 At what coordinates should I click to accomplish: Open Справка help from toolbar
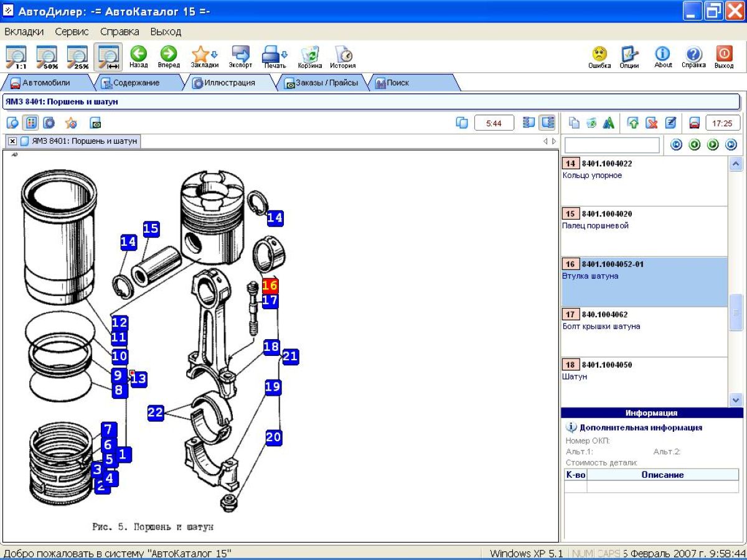[x=693, y=57]
